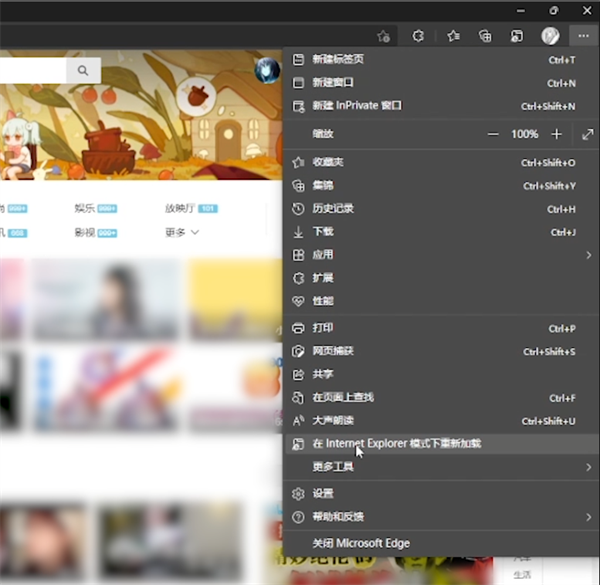600x585 pixels.
Task: Open 设置 from the menu
Action: [441, 494]
